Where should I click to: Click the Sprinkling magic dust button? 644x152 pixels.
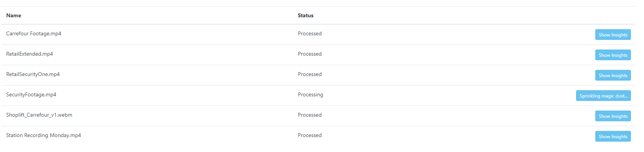point(603,96)
